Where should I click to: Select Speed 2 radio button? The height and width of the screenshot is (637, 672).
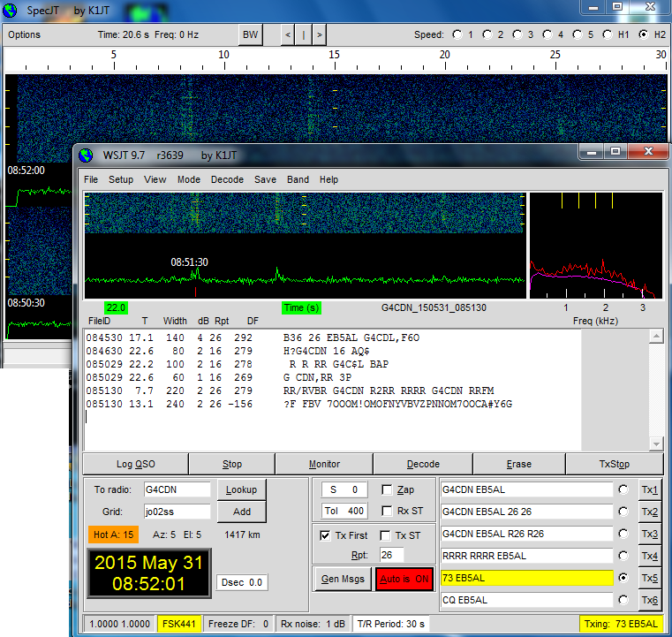487,34
